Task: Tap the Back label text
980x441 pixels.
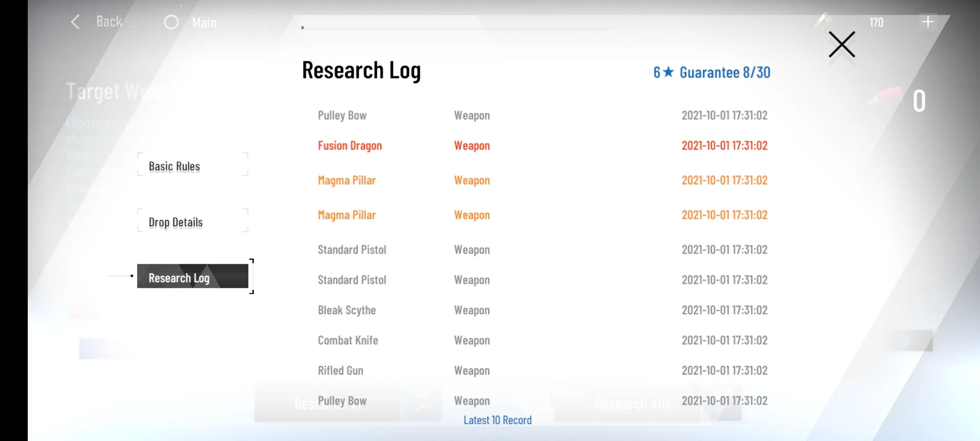Action: pyautogui.click(x=109, y=22)
